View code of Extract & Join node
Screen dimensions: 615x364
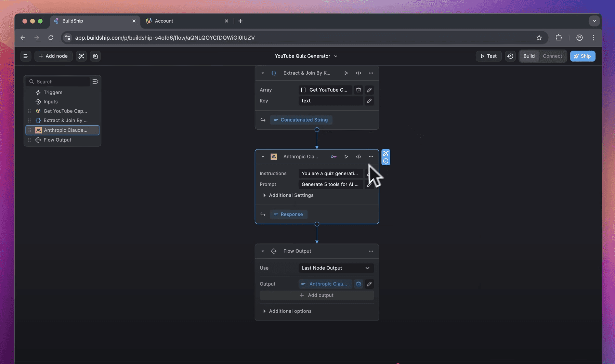pos(358,73)
